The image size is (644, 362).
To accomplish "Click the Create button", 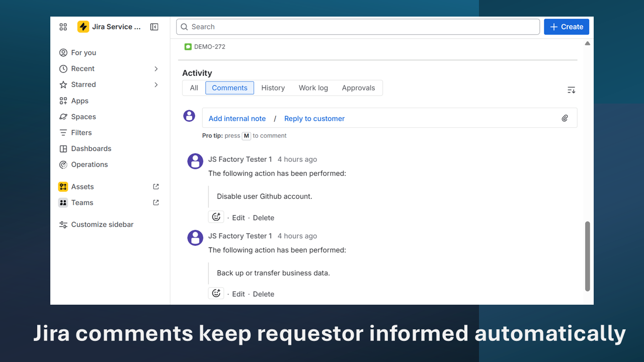I will click(x=567, y=27).
